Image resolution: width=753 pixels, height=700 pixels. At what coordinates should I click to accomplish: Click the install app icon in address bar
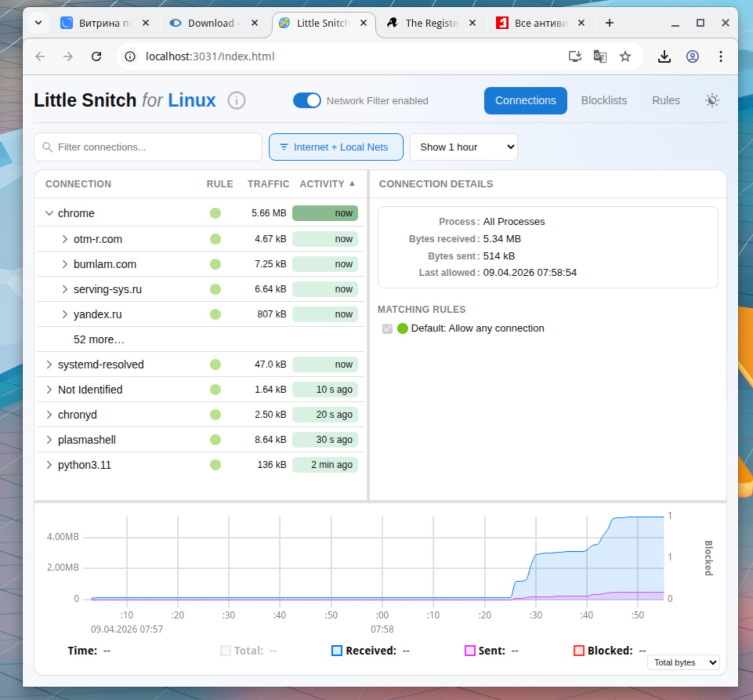point(575,57)
